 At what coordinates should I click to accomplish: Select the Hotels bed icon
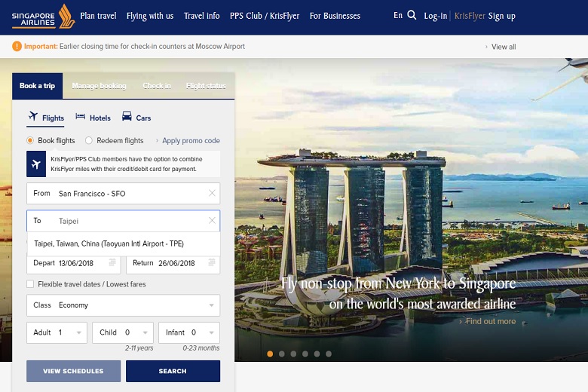click(x=81, y=117)
